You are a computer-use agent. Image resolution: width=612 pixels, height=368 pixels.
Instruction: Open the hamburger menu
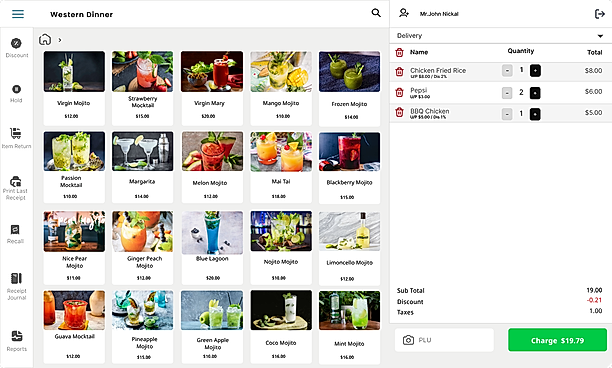(x=18, y=14)
